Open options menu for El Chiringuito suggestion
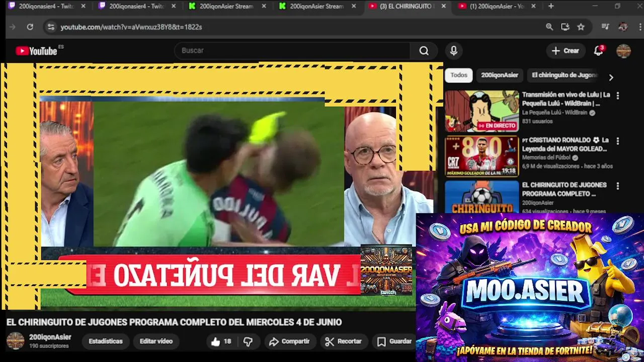The width and height of the screenshot is (644, 362). (x=618, y=186)
